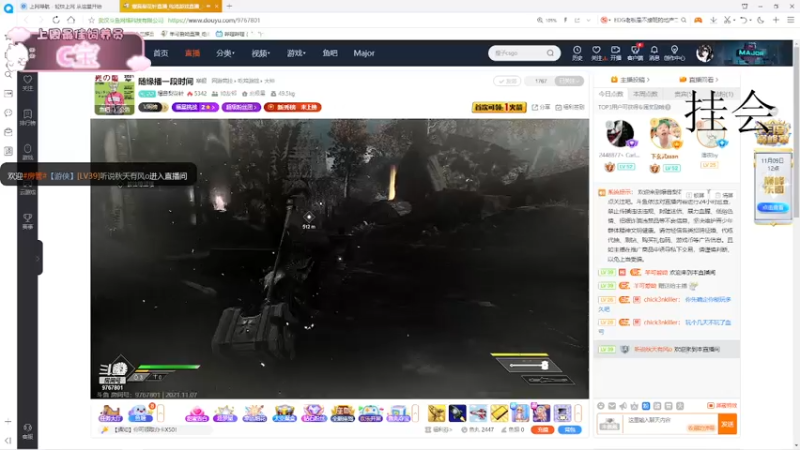This screenshot has width=800, height=450.
Task: Expand the task icons up-arrow next to 鱼塘
Action: [160, 413]
